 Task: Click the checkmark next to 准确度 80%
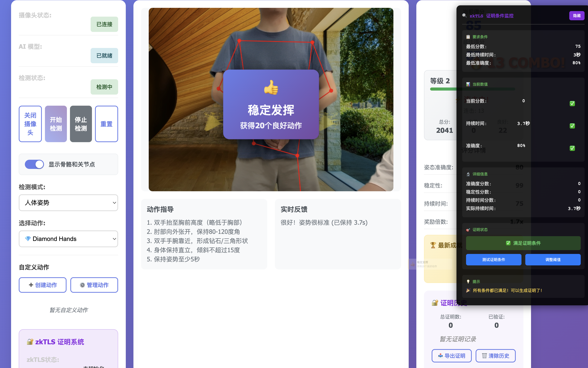coord(572,148)
